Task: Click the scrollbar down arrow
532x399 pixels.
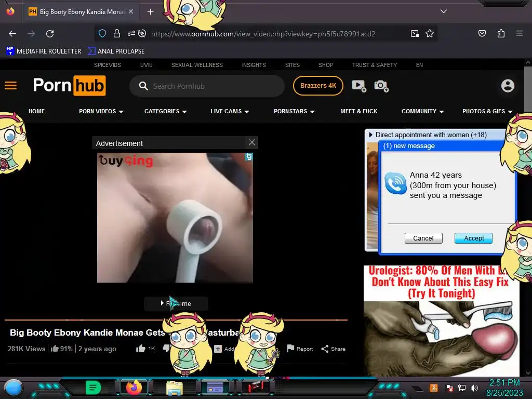Action: point(528,373)
